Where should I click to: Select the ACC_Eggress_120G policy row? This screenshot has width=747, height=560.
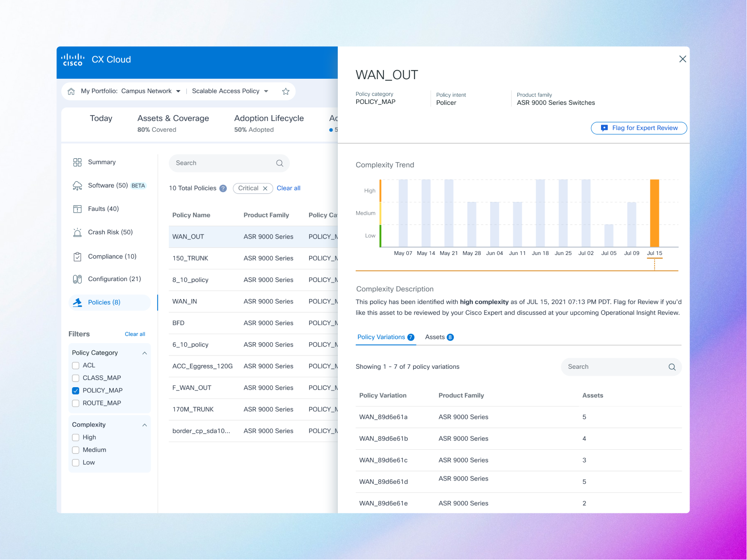tap(253, 367)
